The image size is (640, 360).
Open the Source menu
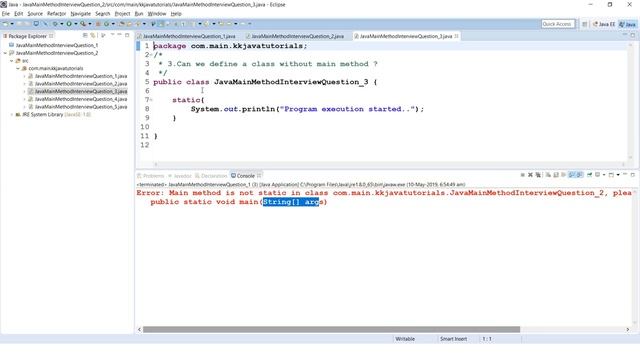click(35, 13)
